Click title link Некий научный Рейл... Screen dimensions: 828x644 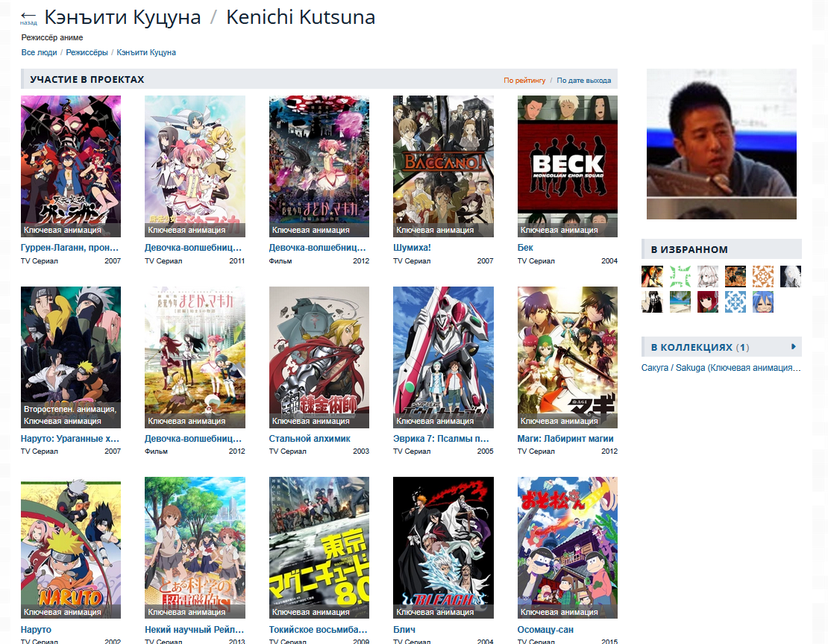195,630
